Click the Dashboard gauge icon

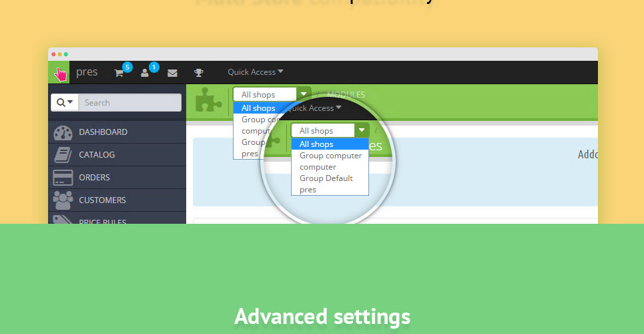click(x=63, y=132)
